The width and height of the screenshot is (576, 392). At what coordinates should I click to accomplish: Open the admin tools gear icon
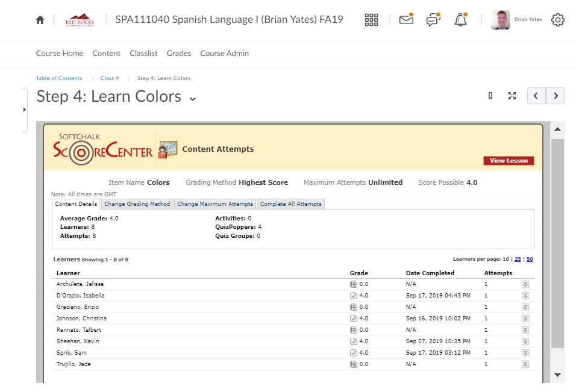(558, 20)
